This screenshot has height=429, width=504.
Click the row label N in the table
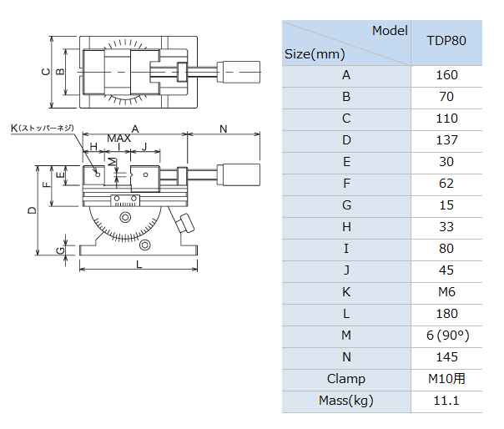tap(346, 357)
